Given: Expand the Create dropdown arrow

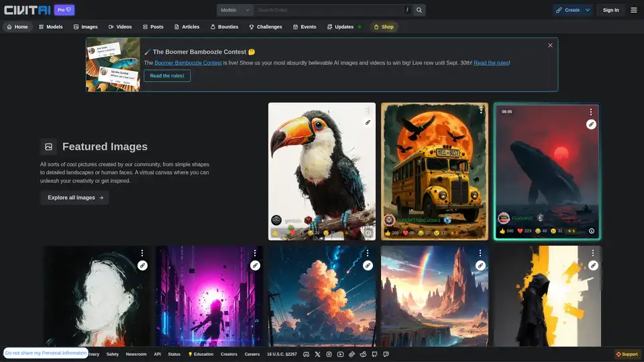Looking at the screenshot, I should pos(588,10).
